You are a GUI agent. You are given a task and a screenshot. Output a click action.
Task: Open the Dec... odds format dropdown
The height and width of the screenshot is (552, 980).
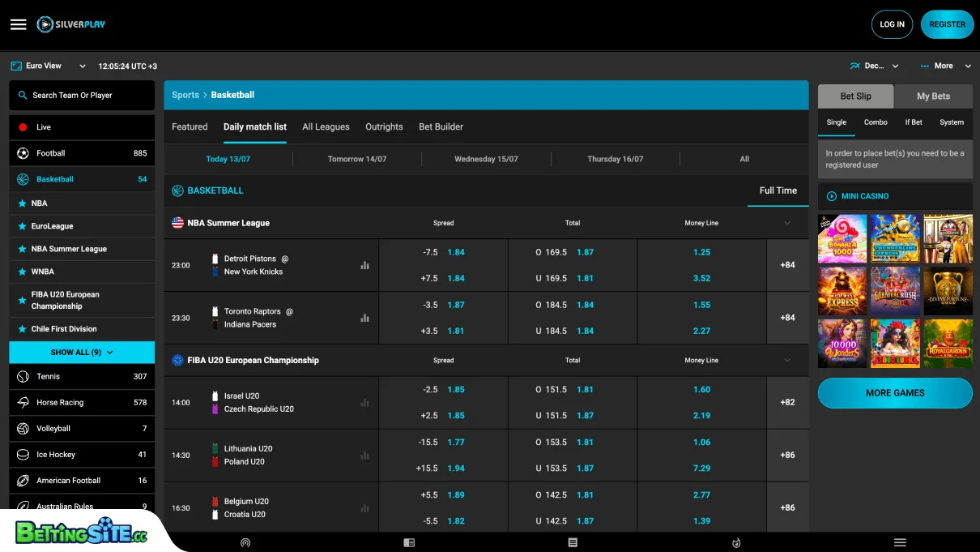(x=875, y=66)
